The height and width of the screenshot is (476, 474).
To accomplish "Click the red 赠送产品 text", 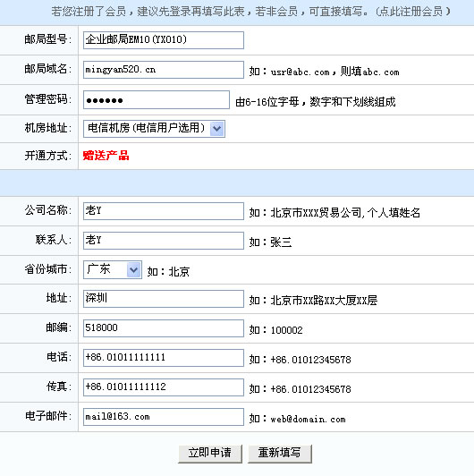I will click(106, 156).
